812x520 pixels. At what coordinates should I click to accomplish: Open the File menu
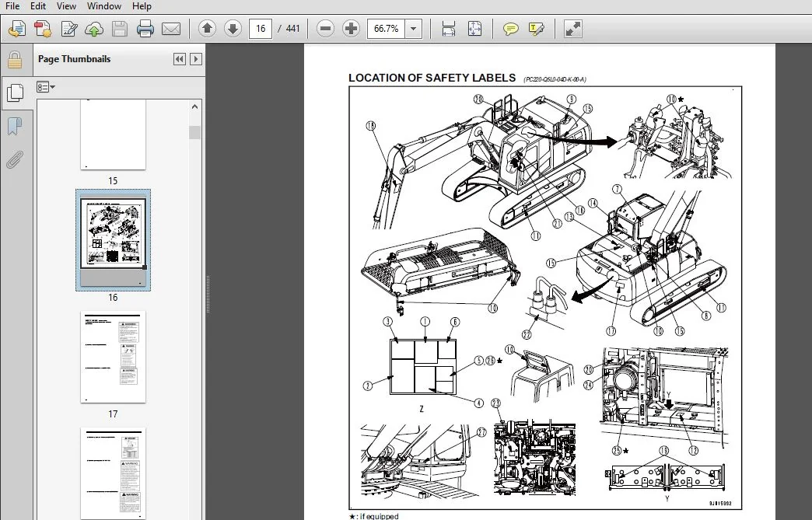tap(12, 6)
